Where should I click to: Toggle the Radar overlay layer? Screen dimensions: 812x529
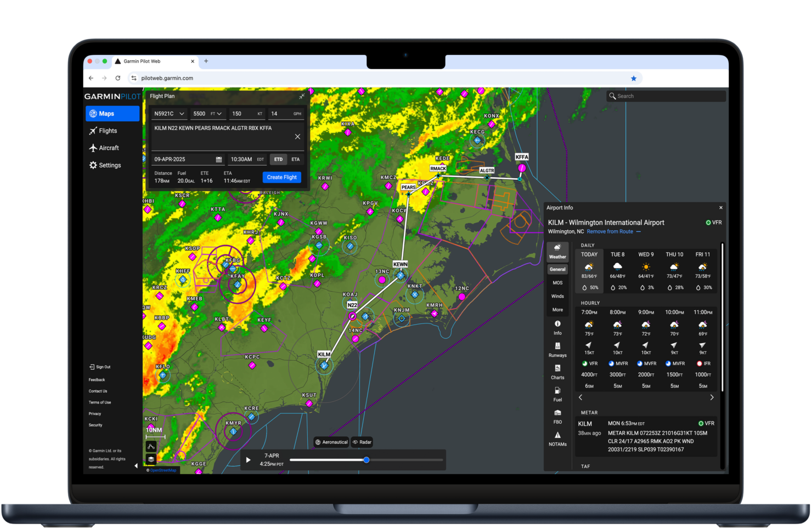(x=362, y=442)
